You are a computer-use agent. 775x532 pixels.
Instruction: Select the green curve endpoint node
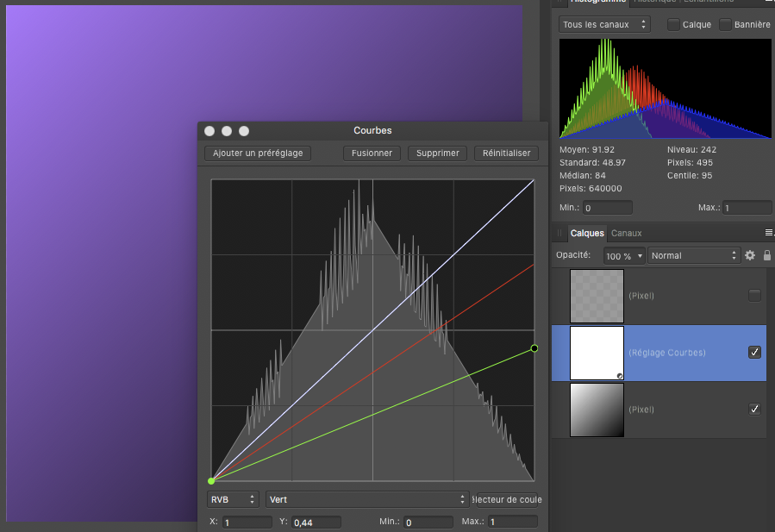click(534, 348)
